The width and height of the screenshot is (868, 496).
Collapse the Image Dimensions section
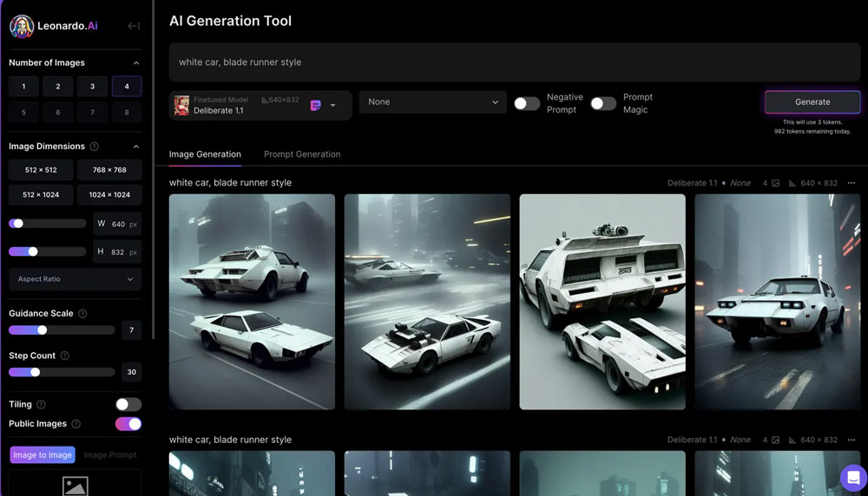(136, 147)
